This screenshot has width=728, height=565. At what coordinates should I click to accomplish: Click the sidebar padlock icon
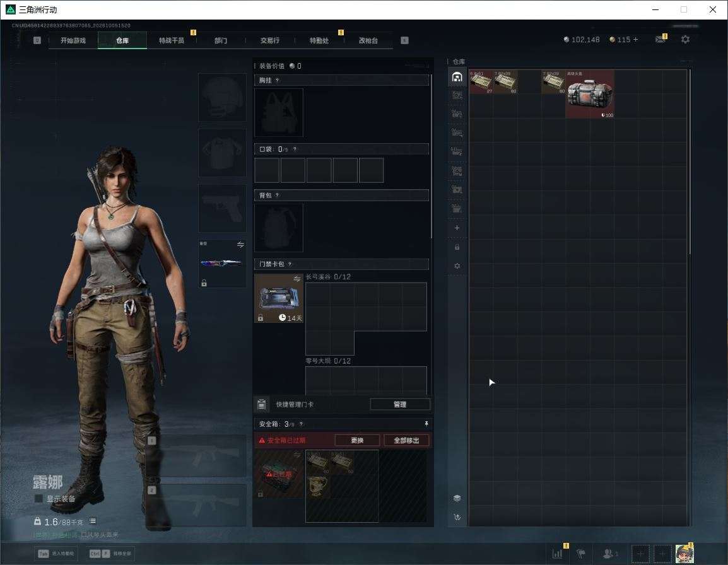point(457,247)
